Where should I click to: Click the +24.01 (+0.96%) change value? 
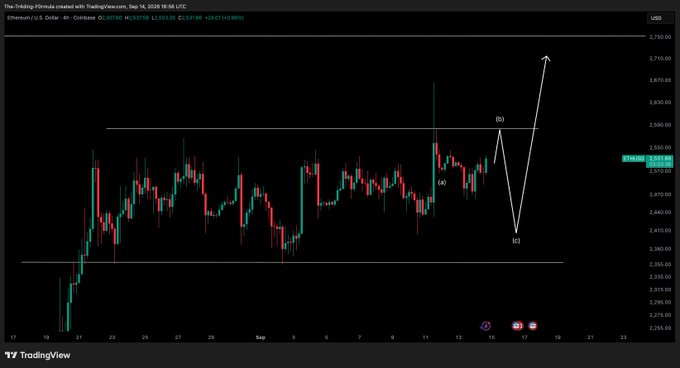[224, 18]
